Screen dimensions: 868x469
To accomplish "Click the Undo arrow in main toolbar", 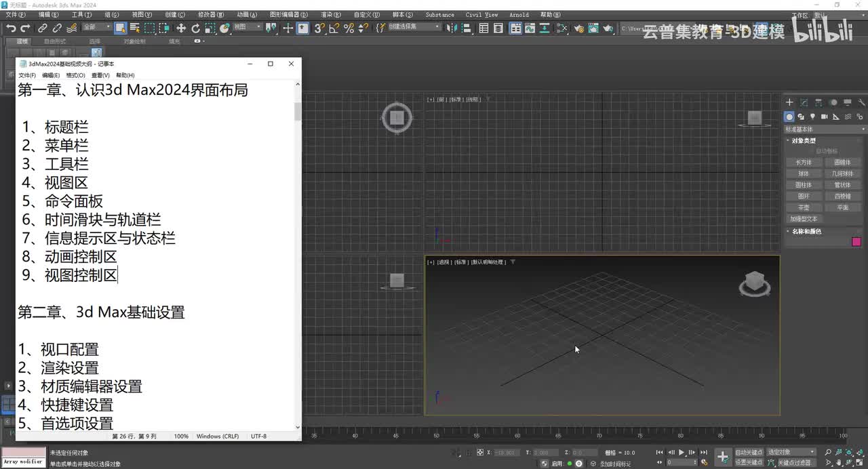I will coord(11,28).
